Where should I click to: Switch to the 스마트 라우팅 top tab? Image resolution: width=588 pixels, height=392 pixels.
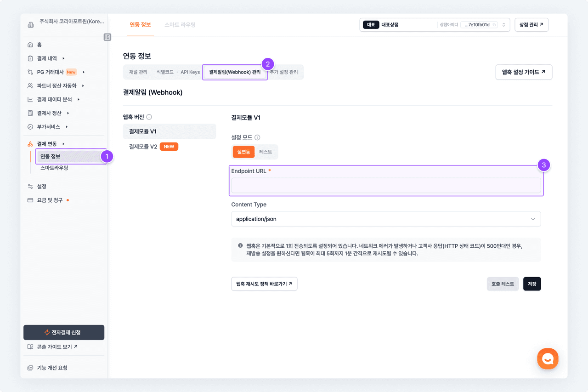pyautogui.click(x=180, y=25)
